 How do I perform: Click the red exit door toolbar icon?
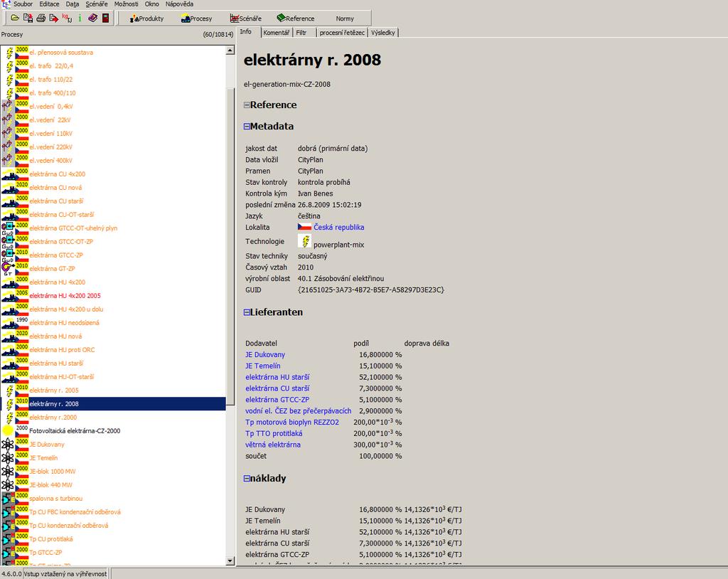(106, 18)
